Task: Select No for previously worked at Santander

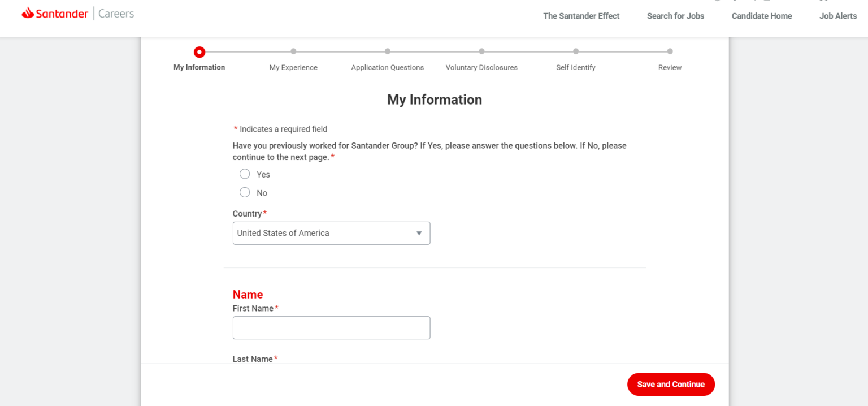Action: (x=245, y=192)
